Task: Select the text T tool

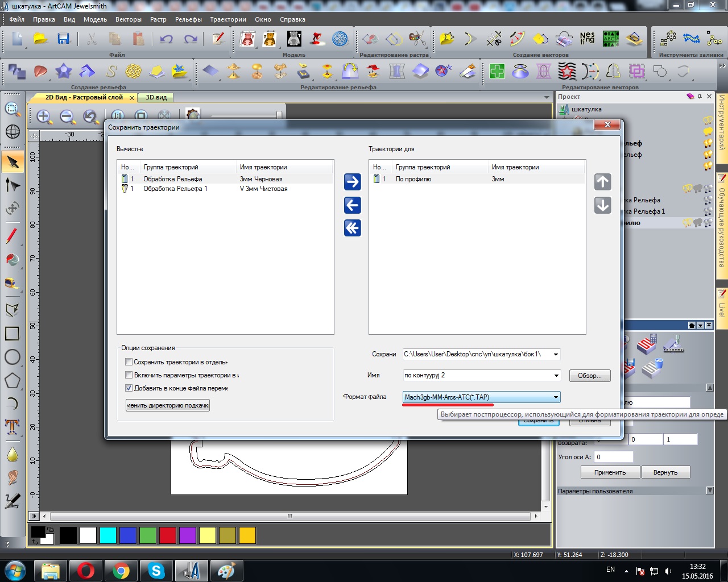Action: pyautogui.click(x=13, y=427)
